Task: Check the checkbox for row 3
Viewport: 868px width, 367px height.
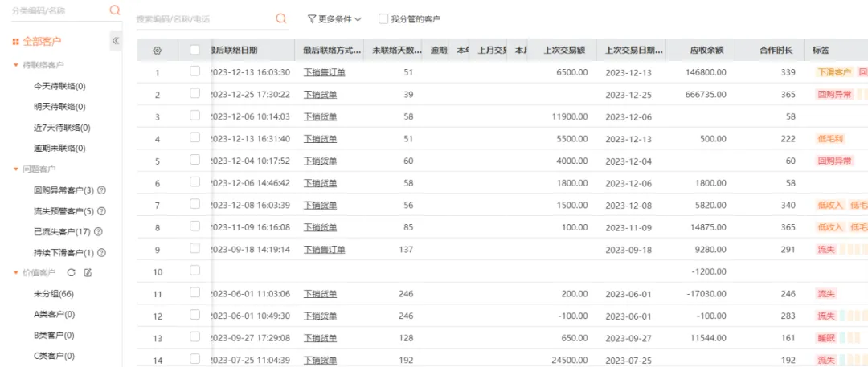Action: pos(194,115)
